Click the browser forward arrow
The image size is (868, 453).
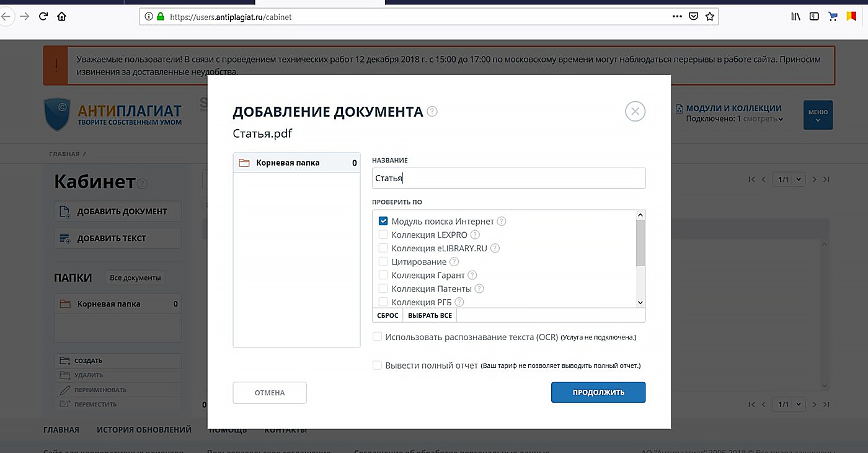pos(24,17)
